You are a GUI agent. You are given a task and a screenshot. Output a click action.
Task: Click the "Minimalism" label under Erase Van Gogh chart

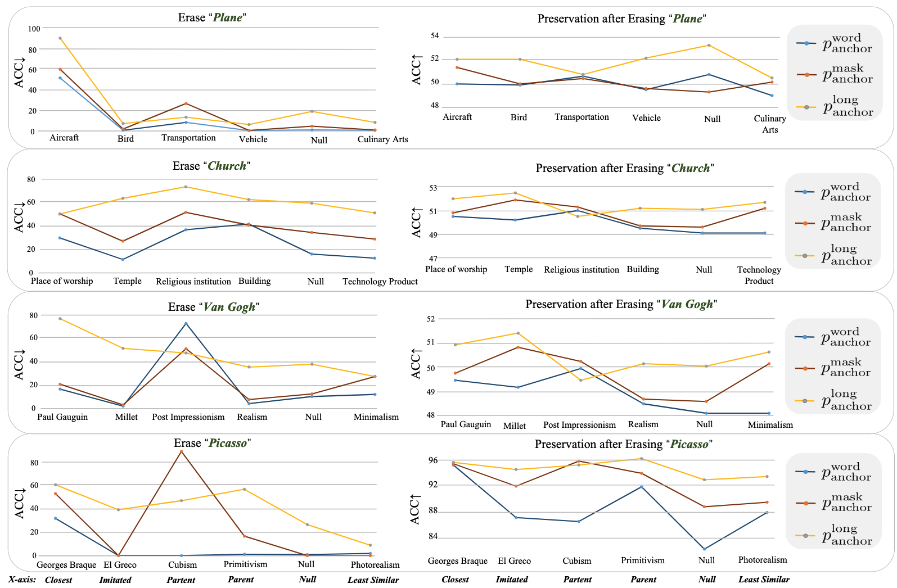[x=376, y=417]
